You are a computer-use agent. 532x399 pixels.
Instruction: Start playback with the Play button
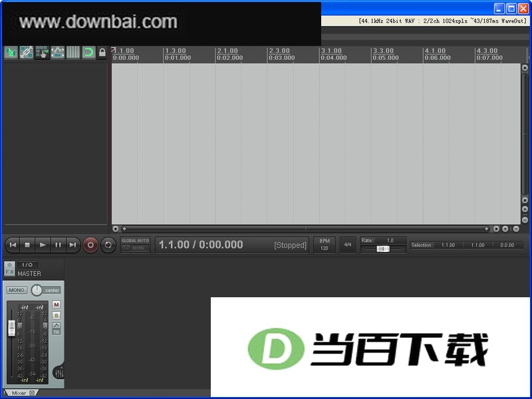(x=43, y=245)
